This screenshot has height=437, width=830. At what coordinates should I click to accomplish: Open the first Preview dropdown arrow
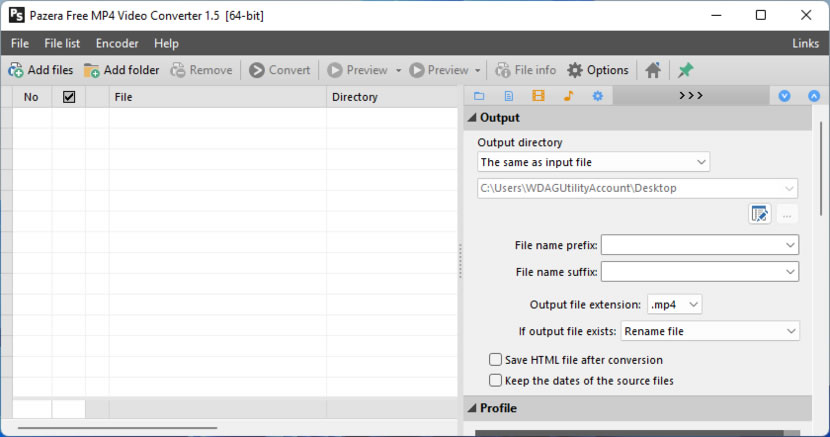click(x=398, y=70)
